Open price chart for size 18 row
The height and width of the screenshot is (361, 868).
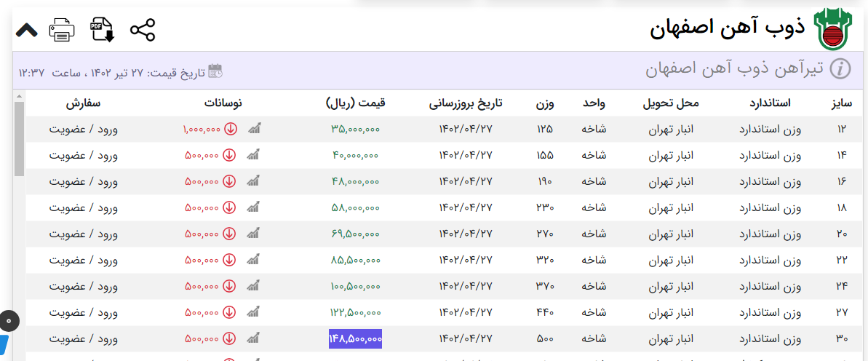(254, 208)
